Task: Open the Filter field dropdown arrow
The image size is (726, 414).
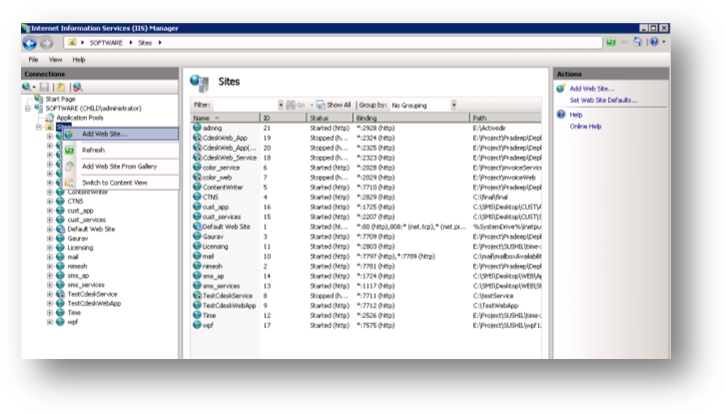Action: (281, 105)
